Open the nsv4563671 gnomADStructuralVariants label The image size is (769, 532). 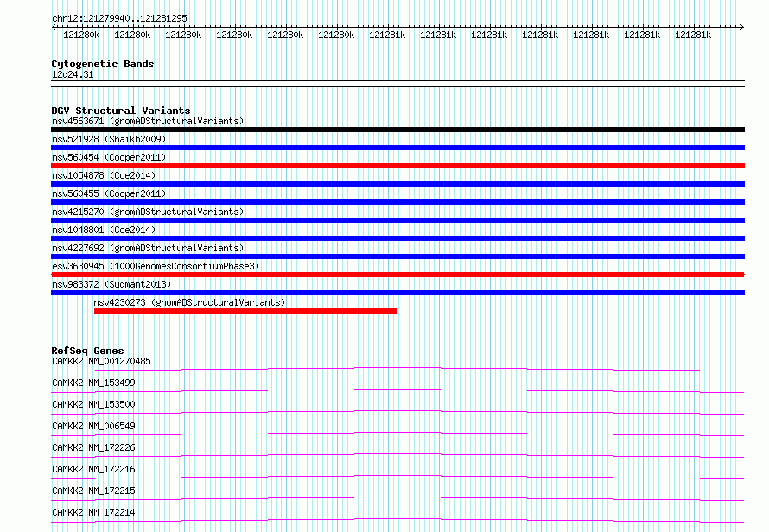(148, 121)
